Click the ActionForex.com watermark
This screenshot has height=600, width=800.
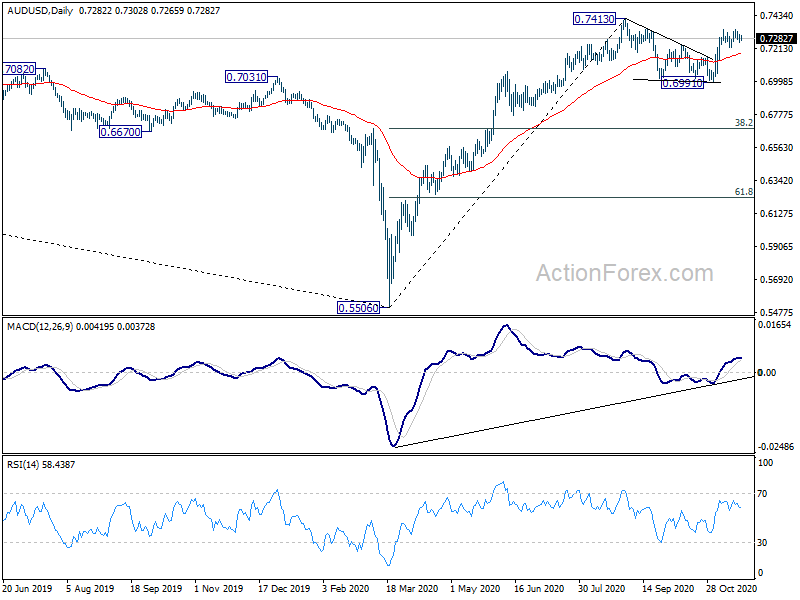click(624, 273)
